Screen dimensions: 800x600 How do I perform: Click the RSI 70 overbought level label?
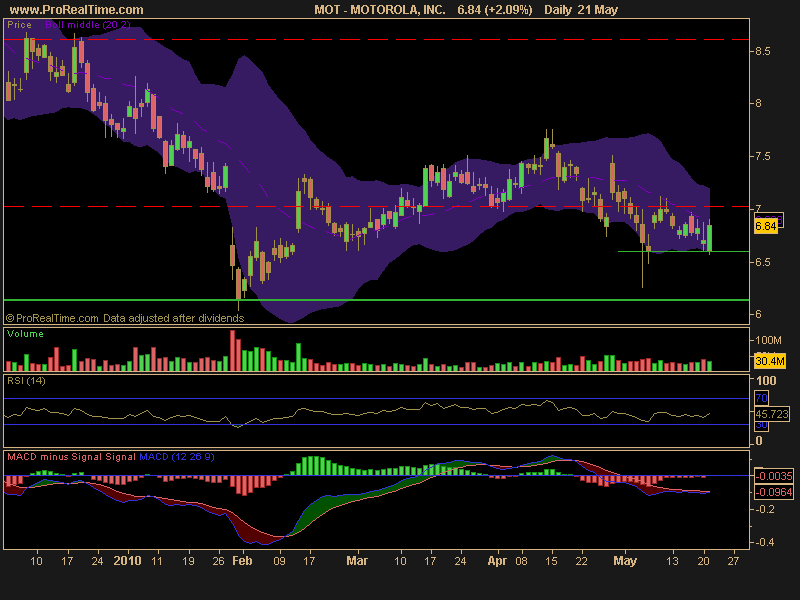[x=761, y=398]
